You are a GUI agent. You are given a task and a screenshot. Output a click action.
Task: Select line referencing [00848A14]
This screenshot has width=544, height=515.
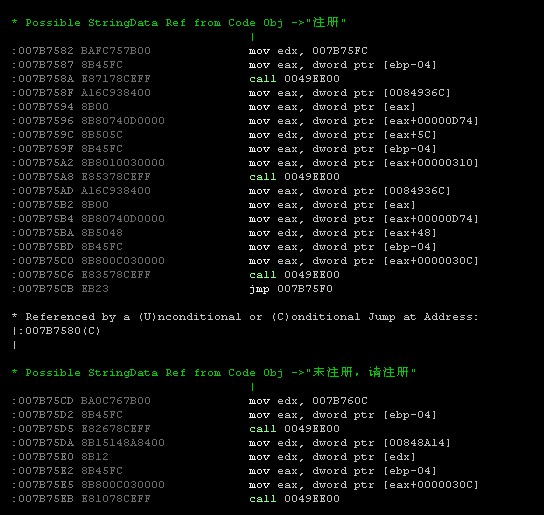point(231,443)
